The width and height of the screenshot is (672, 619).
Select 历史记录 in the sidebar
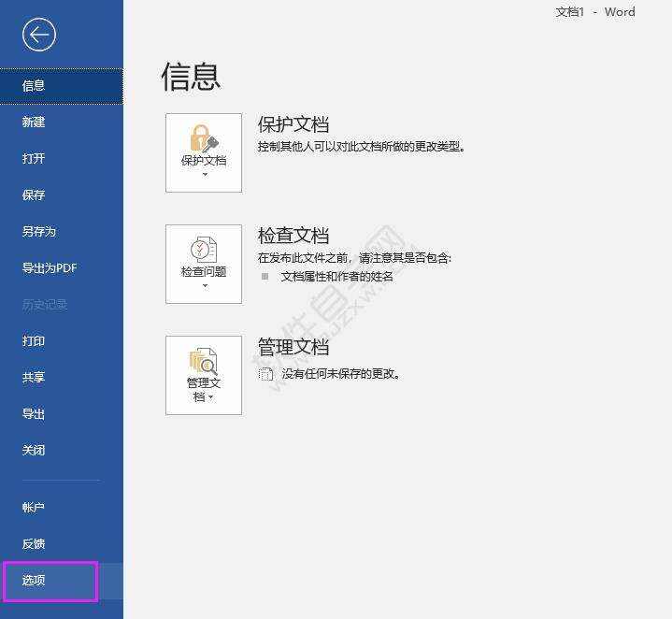click(x=62, y=304)
